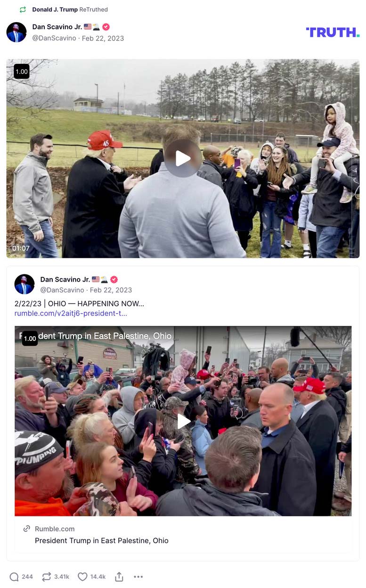Click the ReTruth arrows icon with 3.41k
366x588 pixels.
(x=46, y=577)
